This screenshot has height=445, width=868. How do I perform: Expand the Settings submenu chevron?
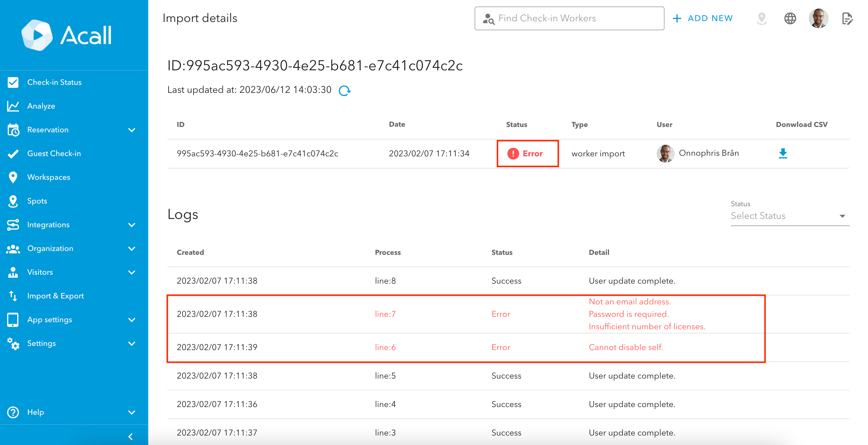pos(132,344)
